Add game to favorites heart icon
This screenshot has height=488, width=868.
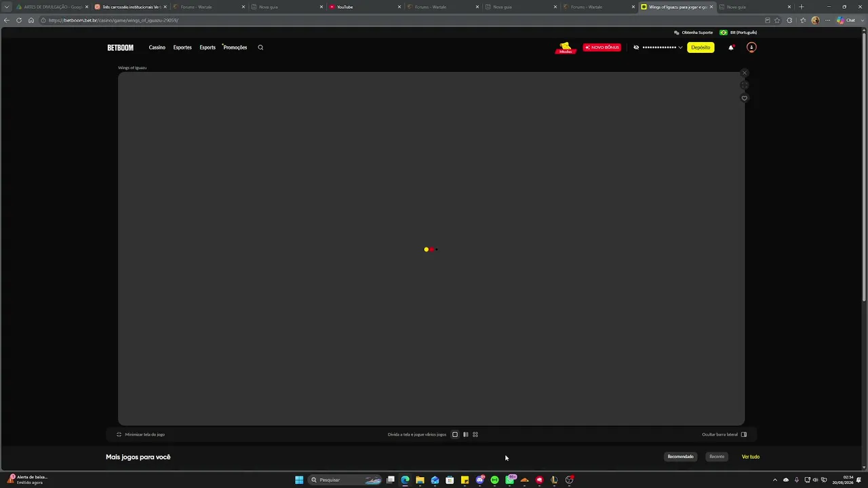click(x=745, y=98)
